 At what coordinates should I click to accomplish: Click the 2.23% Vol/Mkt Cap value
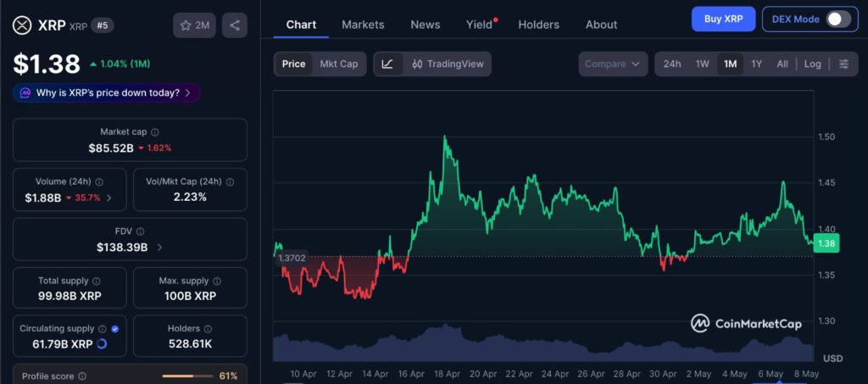pos(191,197)
